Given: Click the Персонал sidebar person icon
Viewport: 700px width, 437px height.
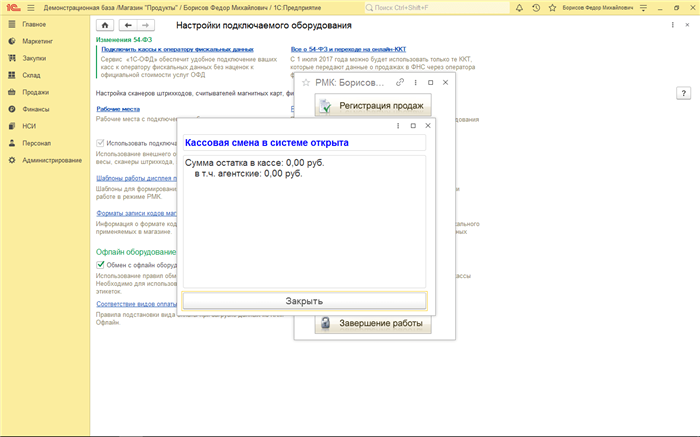Looking at the screenshot, I should 12,143.
